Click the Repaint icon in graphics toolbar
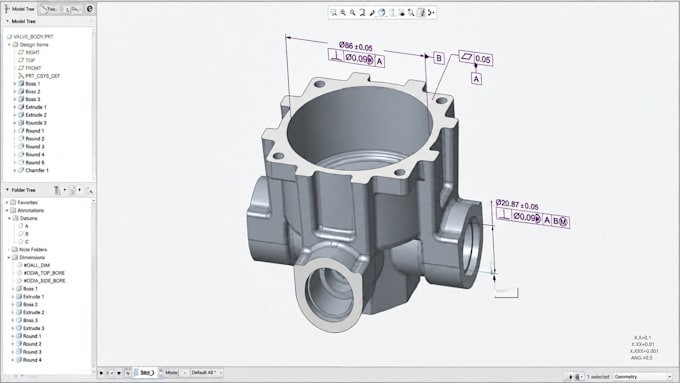The image size is (680, 383). click(362, 13)
